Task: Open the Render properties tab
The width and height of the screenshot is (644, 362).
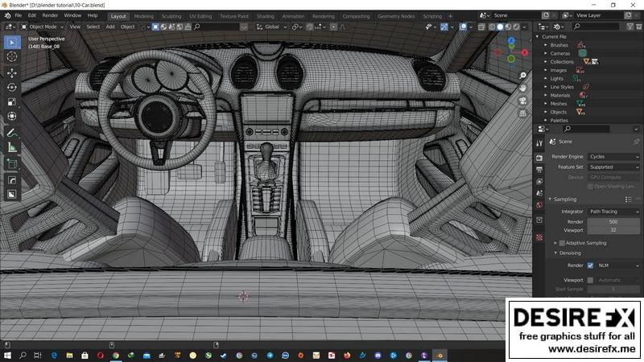Action: coord(539,158)
